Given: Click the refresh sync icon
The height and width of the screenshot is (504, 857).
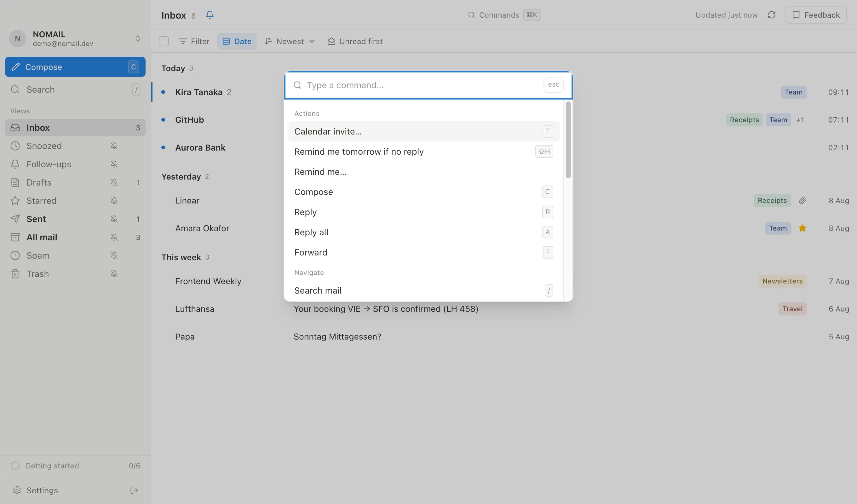Looking at the screenshot, I should tap(772, 15).
